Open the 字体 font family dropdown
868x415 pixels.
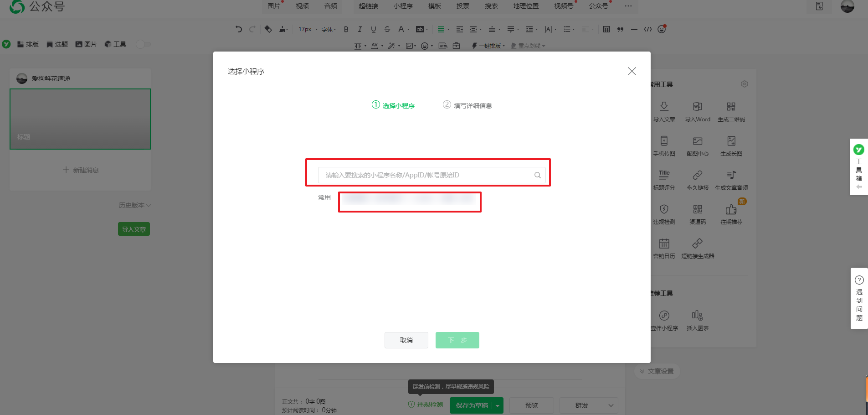coord(329,29)
